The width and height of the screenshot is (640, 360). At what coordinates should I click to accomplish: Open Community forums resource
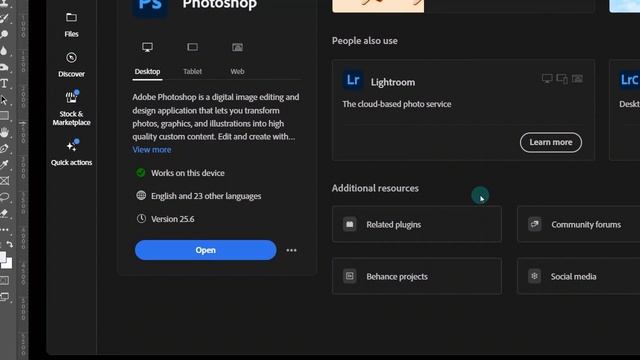[x=578, y=224]
